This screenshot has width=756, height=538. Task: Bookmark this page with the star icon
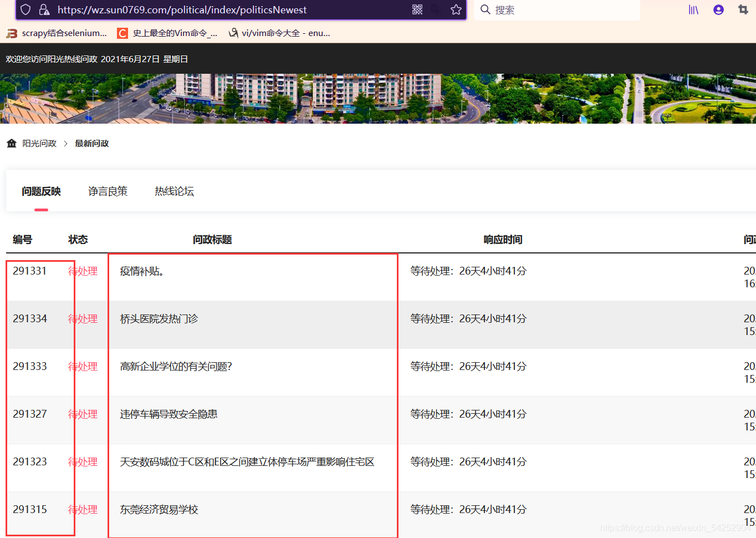coord(456,9)
